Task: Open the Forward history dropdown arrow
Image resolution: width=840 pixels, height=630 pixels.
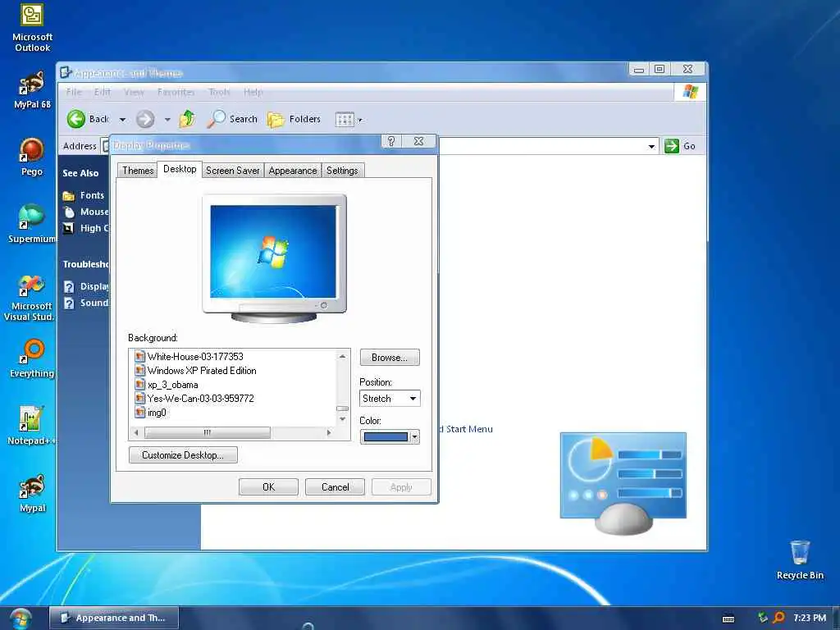Action: coord(167,120)
